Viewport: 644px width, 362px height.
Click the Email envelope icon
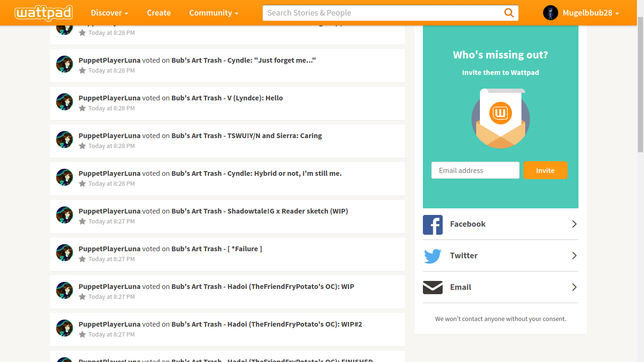[432, 288]
